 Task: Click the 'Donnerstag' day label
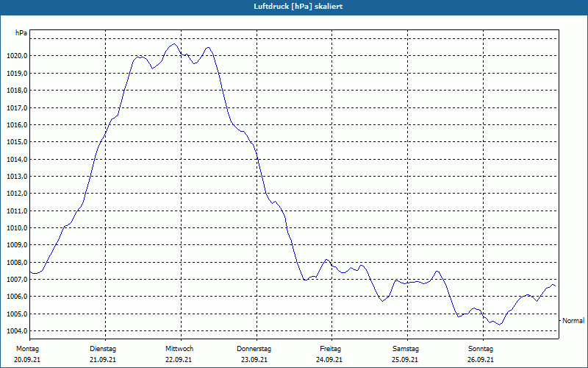[254, 349]
